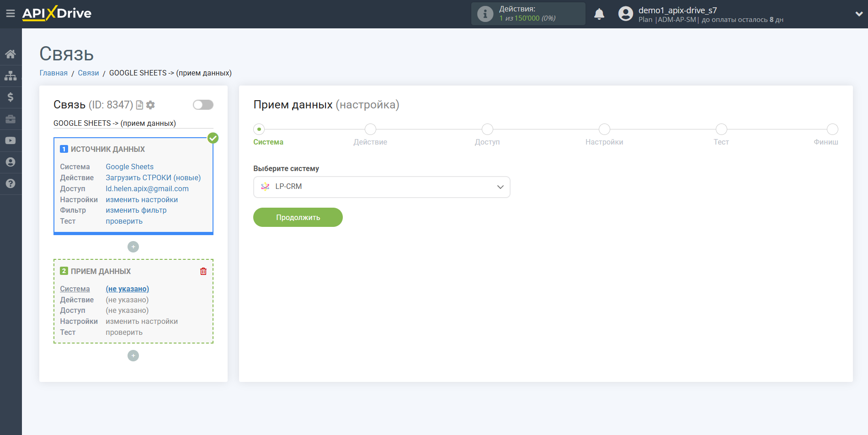Open the Google Sheets system link
Screen dimensions: 868x435
130,167
